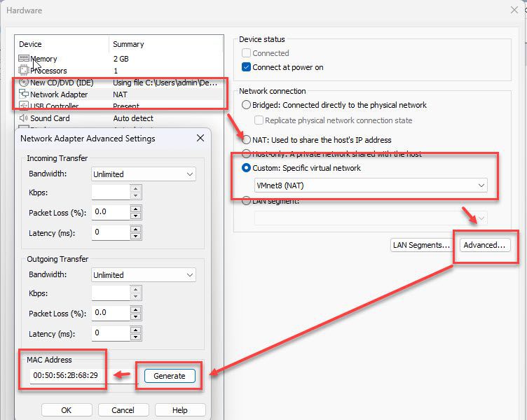Decrease Outgoing Packet Loss value
This screenshot has height=420, width=527.
(136, 316)
